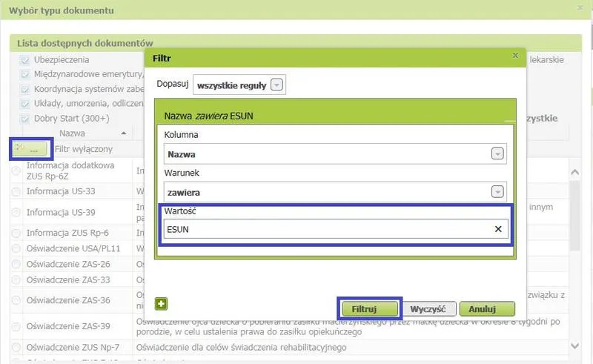Viewport: 593px width, 364px height.
Task: Expand the Kolumna dropdown showing Nazwa
Action: [497, 153]
